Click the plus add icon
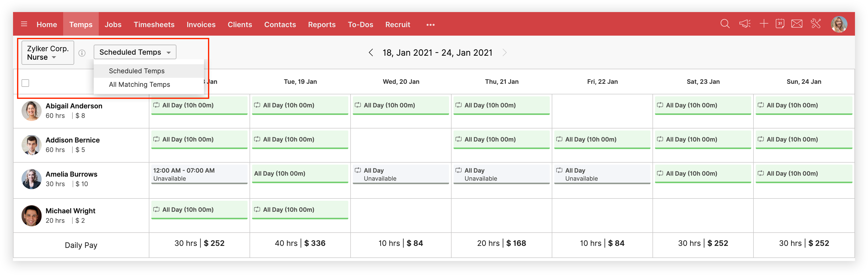 [x=764, y=24]
